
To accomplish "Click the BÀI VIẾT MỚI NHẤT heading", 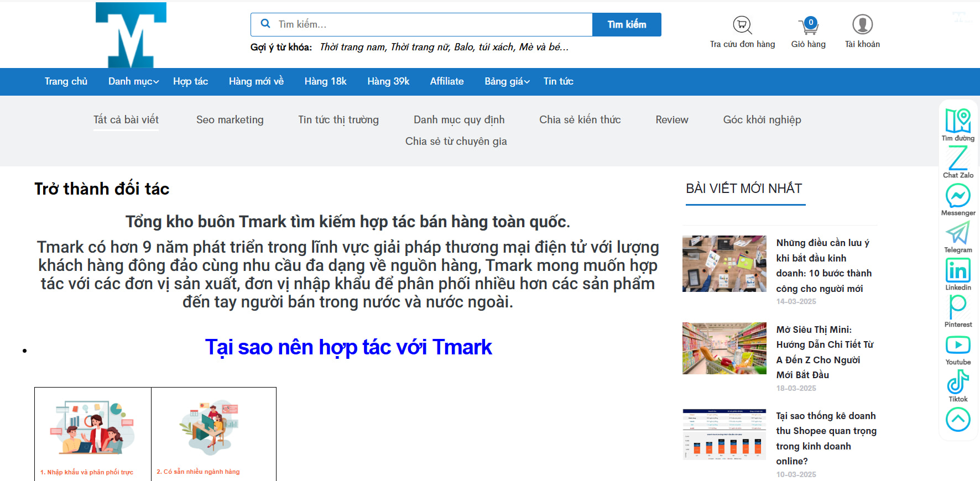I will pos(744,189).
